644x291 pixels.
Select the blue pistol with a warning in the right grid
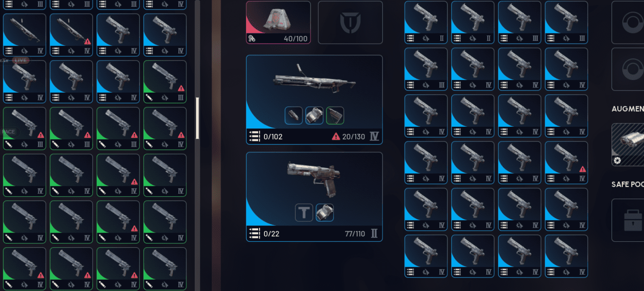pyautogui.click(x=566, y=163)
